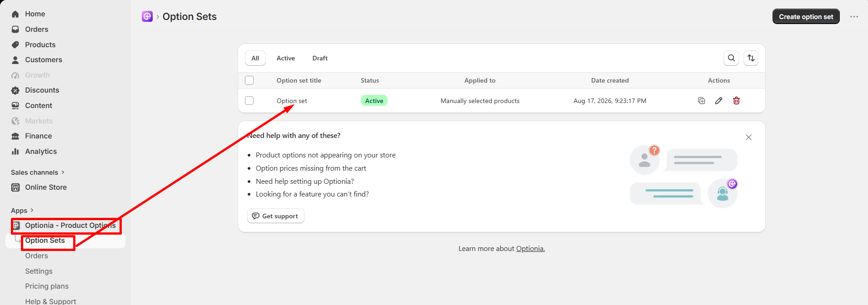Click the Analytics bar chart icon
868x305 pixels.
[15, 152]
